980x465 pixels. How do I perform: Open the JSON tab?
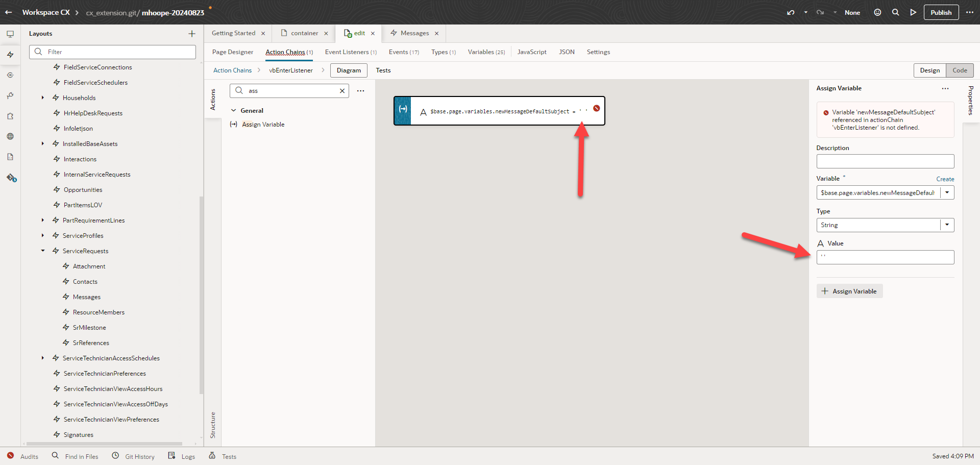click(567, 52)
